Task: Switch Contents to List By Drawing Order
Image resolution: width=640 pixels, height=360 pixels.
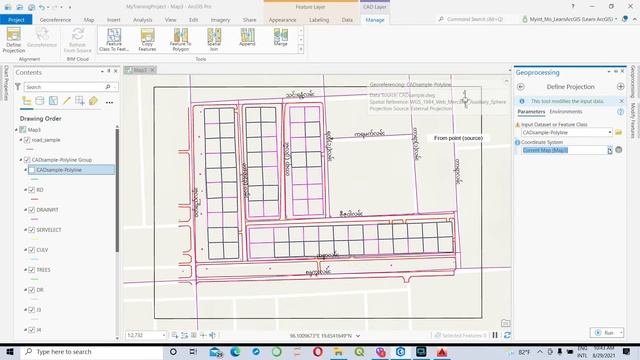Action: pyautogui.click(x=27, y=101)
